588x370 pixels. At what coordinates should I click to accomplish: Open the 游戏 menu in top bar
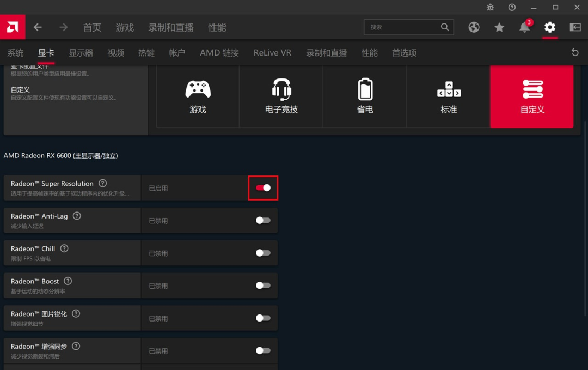[x=125, y=27]
